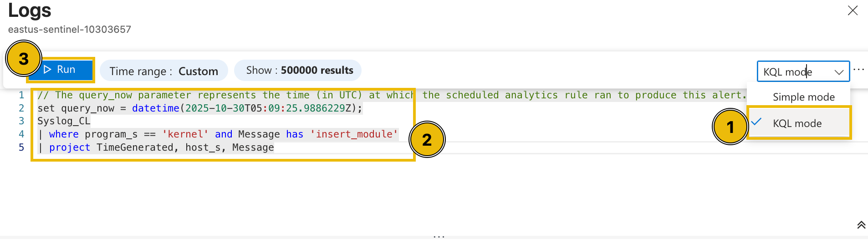Collapse the query editor with the double chevron
The image size is (868, 244).
[x=861, y=225]
